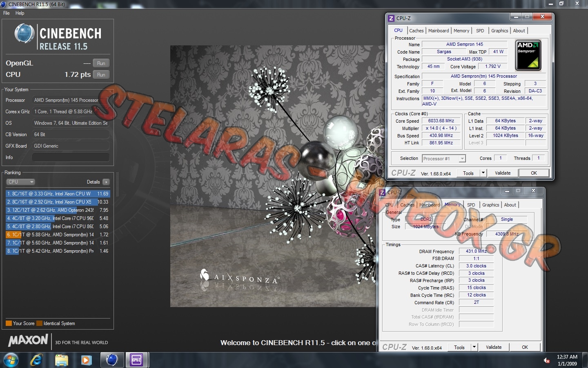Select ranking entry Intel Core i7 5.06
This screenshot has width=588, height=368.
coord(58,227)
